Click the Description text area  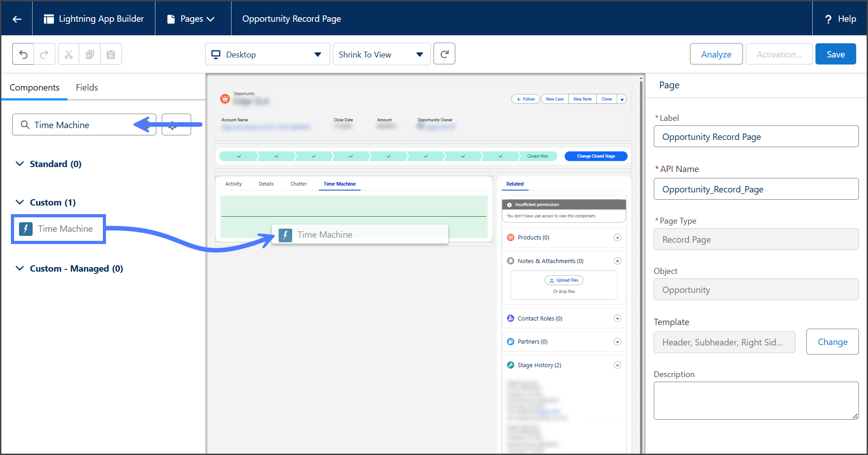756,400
